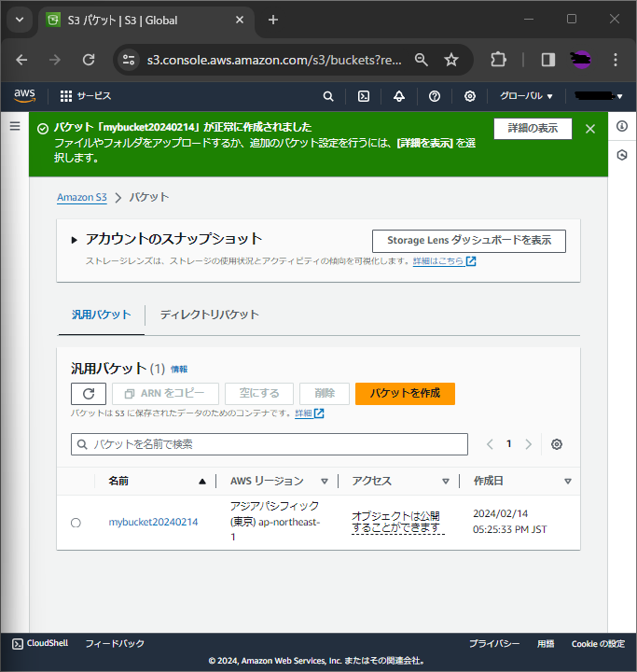Screen dimensions: 637x672
Task: Open the 詳細はこちら link for Storage Lens
Action: (x=444, y=261)
